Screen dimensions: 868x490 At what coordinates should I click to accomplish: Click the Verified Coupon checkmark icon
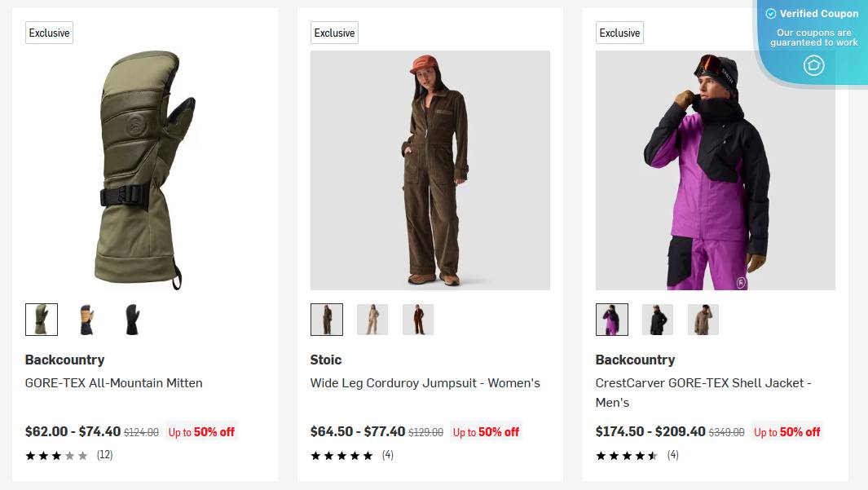click(x=771, y=14)
